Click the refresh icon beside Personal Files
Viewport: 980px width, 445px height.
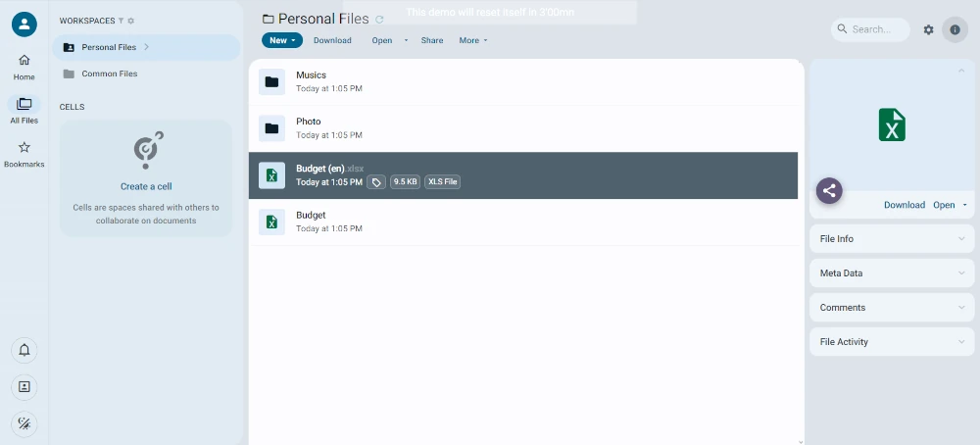[379, 19]
